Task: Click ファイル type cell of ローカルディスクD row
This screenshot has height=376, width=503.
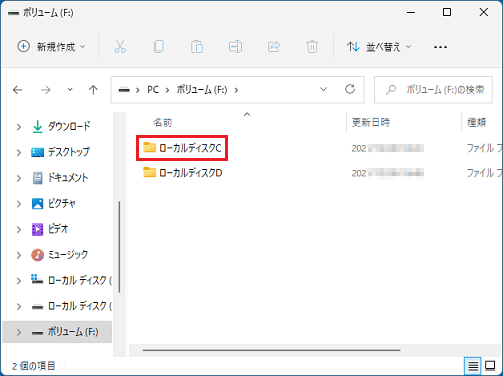Action: click(484, 173)
